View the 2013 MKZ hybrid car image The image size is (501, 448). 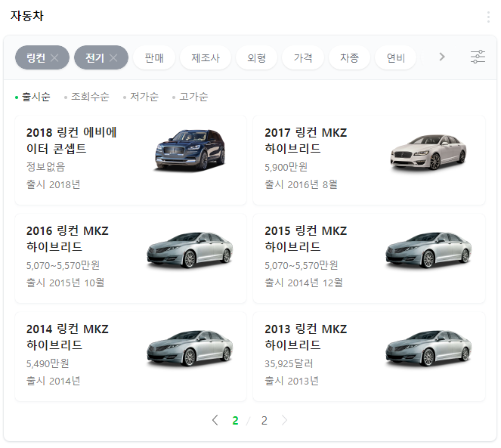pos(428,348)
